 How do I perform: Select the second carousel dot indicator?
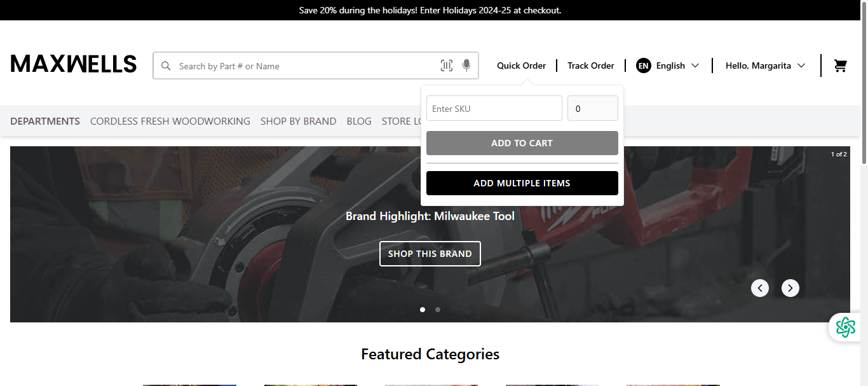[438, 310]
